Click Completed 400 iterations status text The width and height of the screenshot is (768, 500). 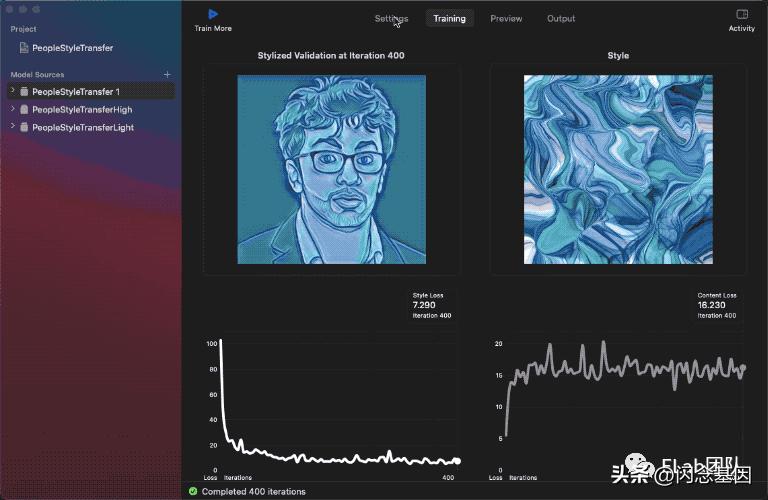(x=254, y=491)
